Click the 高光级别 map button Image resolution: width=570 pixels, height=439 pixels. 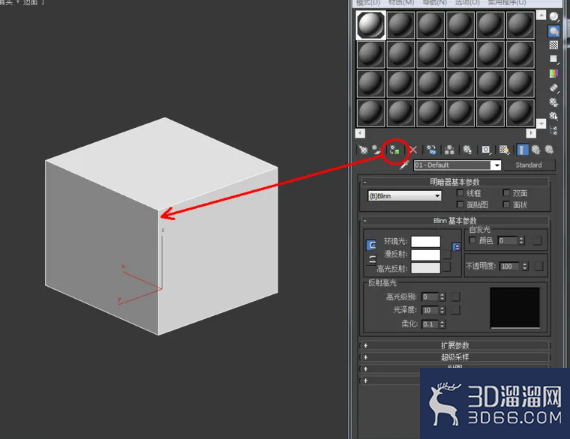click(455, 297)
